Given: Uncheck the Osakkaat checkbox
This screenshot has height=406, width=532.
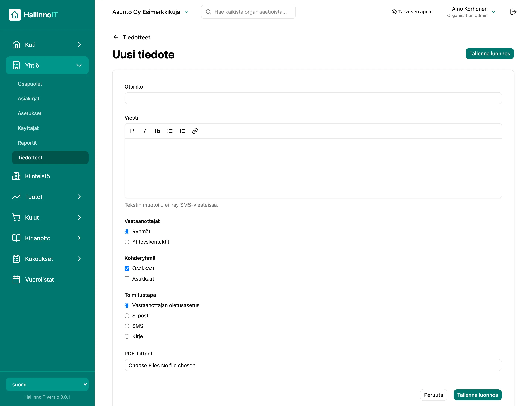Looking at the screenshot, I should 127,269.
